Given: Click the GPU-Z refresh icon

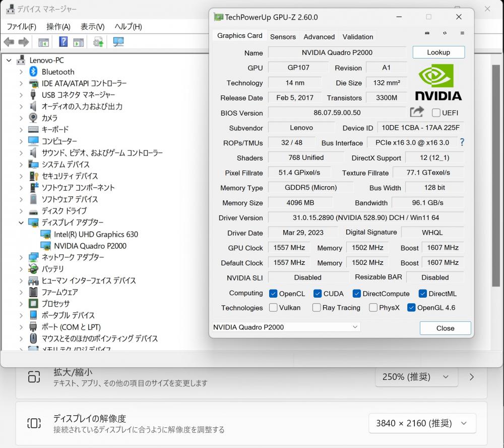Looking at the screenshot, I should [x=445, y=33].
